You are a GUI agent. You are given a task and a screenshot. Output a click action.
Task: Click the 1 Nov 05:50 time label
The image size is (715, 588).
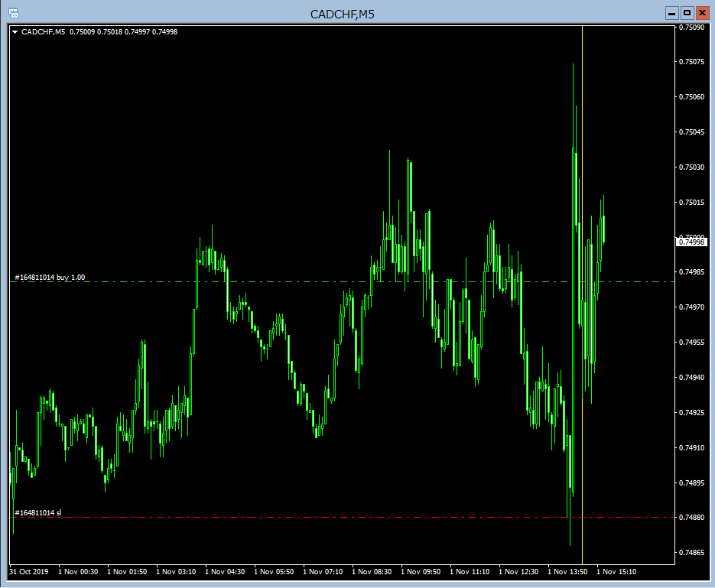[274, 572]
